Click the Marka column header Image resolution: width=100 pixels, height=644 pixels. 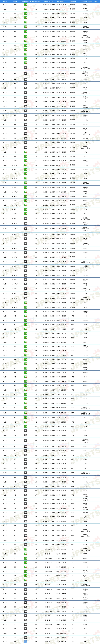(5, 1)
